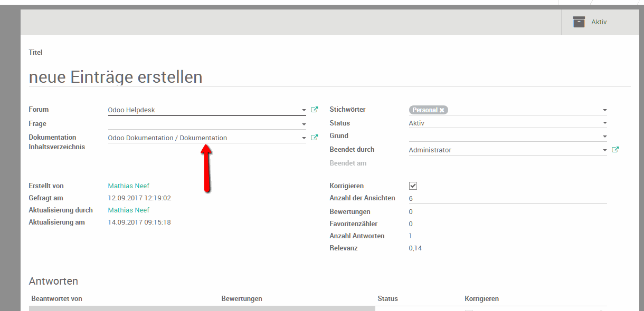
Task: Open the Forum field's external link icon
Action: 315,110
